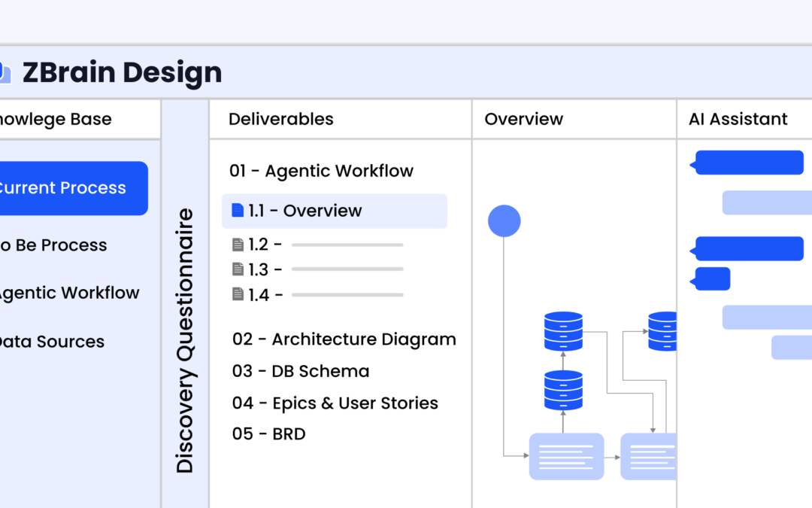Click the last short light blue reply bubble
812x508 pixels.
tap(792, 347)
